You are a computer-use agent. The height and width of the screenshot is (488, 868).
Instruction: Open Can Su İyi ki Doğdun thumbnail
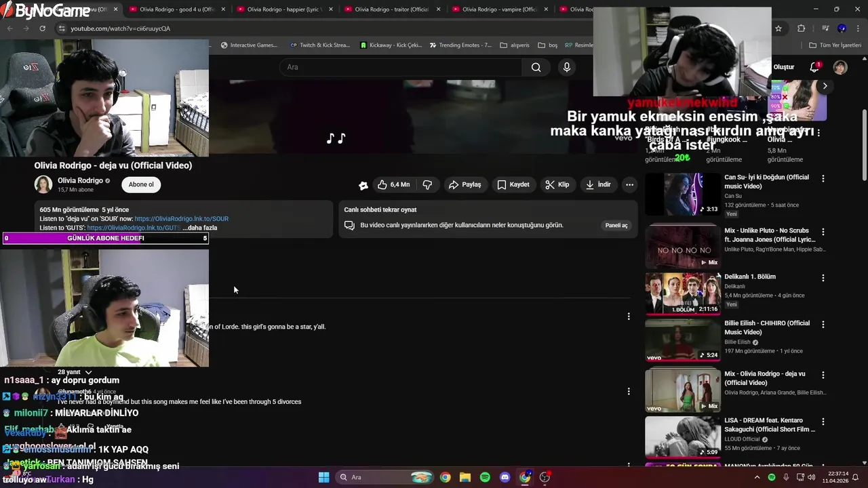[x=683, y=195]
